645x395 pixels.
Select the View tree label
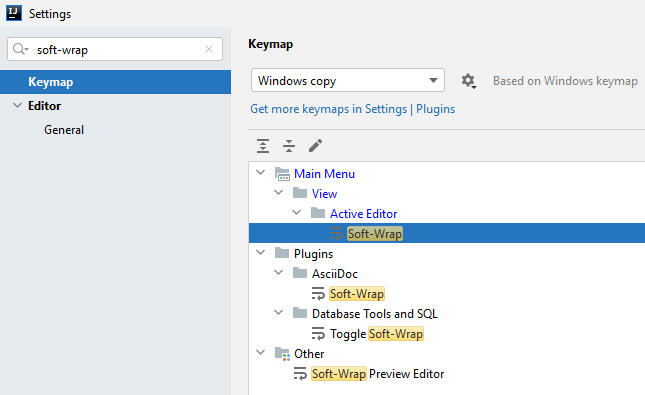324,193
